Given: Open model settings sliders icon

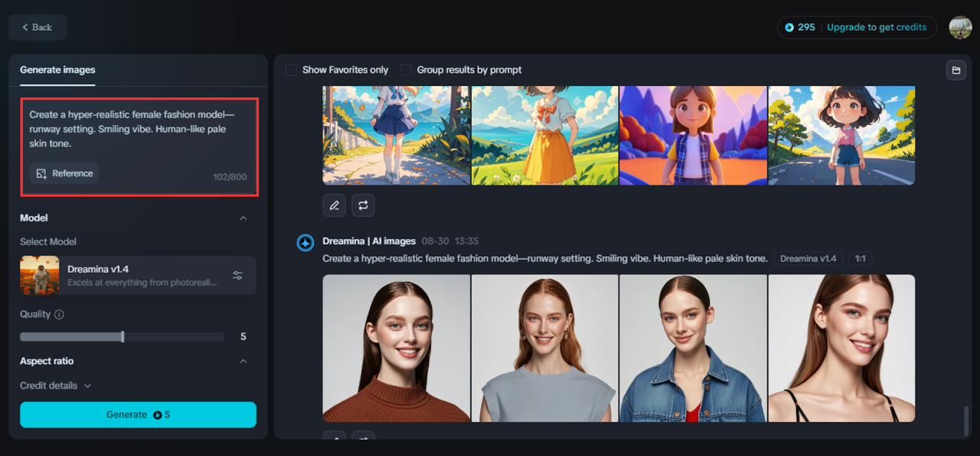Looking at the screenshot, I should 237,275.
